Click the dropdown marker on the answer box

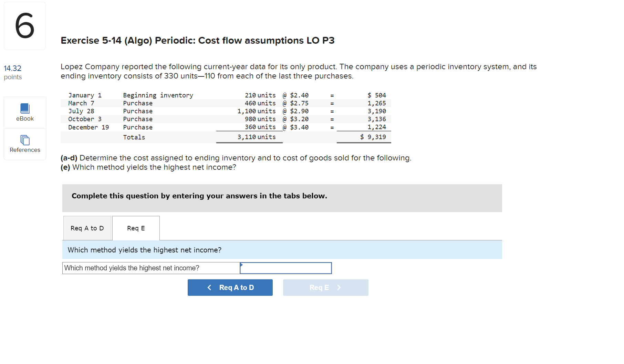[x=242, y=266]
